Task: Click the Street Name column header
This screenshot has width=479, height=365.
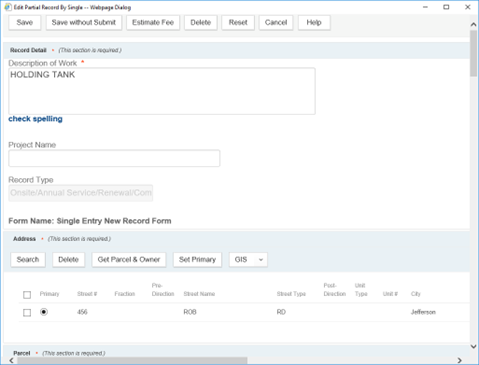Action: point(199,294)
